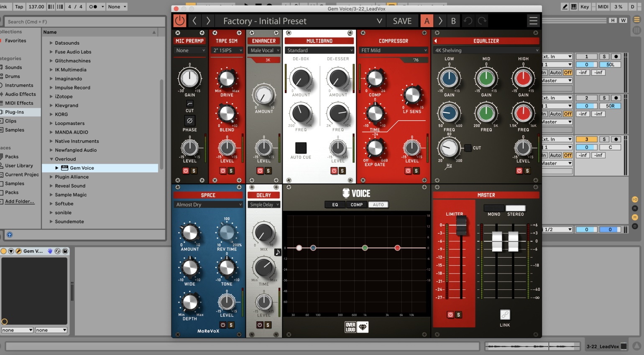Click the Tap tempo button
This screenshot has height=355, width=644.
click(19, 7)
